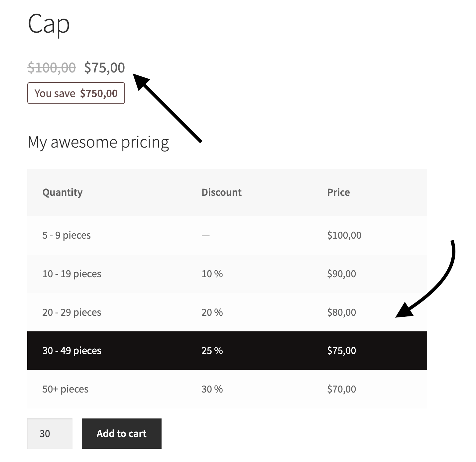Click the Quantity column header
The width and height of the screenshot is (476, 462).
click(x=63, y=192)
